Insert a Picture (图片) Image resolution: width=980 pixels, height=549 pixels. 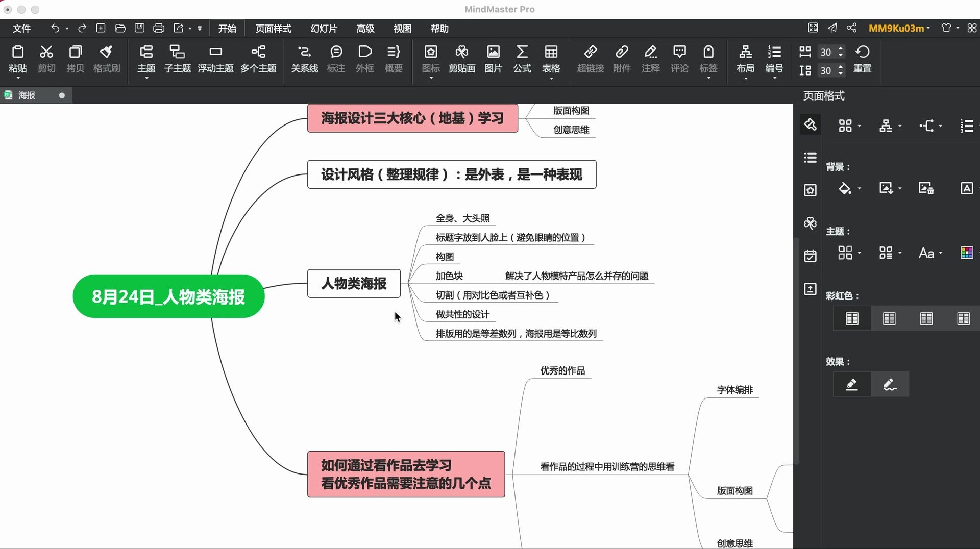[493, 59]
